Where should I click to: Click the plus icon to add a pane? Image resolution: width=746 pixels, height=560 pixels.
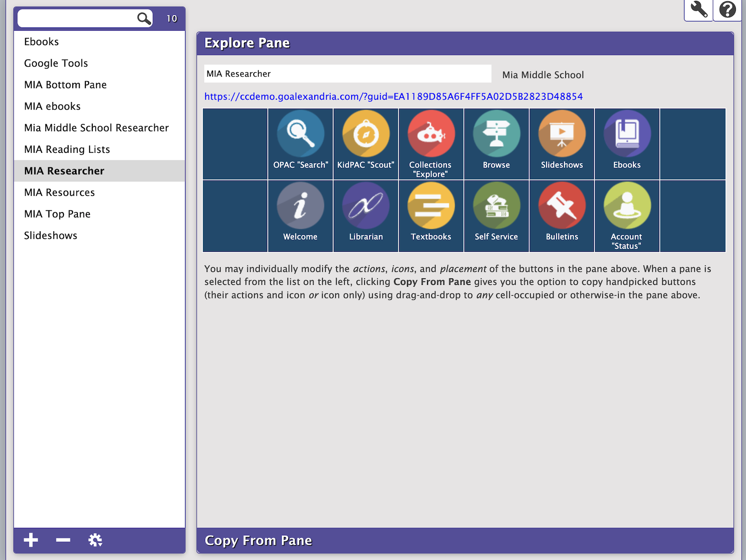coord(31,540)
